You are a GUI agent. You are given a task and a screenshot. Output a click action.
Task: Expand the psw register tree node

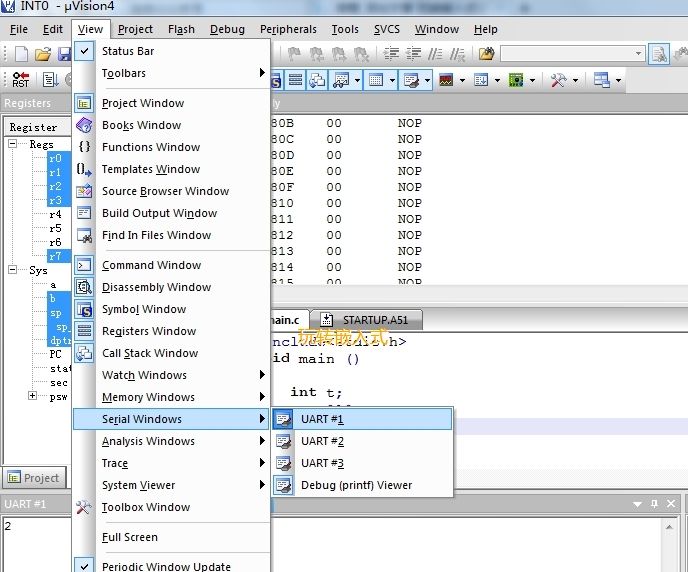33,396
